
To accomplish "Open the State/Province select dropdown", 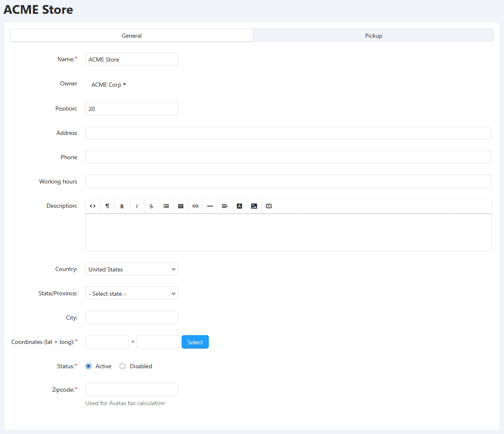I will pos(132,293).
